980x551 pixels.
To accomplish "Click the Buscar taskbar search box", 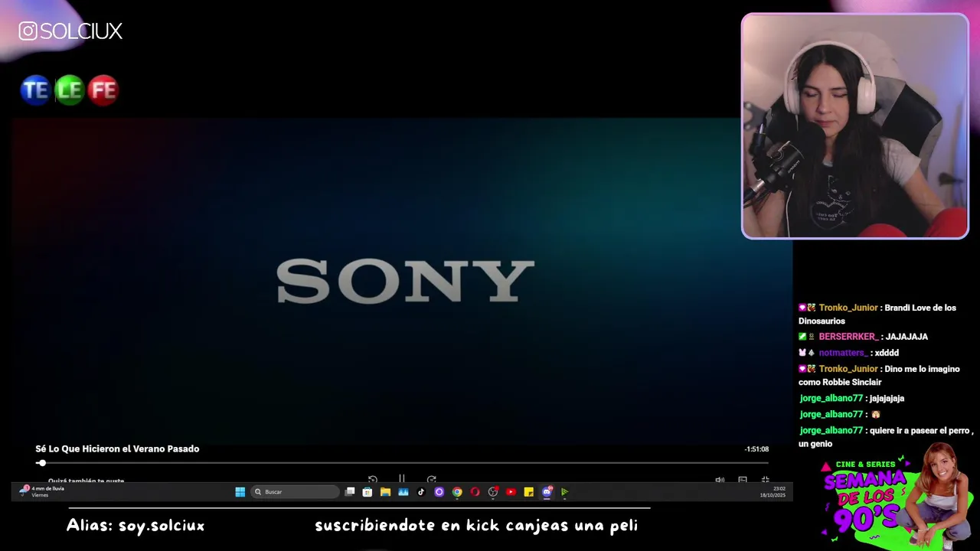I will (x=295, y=492).
